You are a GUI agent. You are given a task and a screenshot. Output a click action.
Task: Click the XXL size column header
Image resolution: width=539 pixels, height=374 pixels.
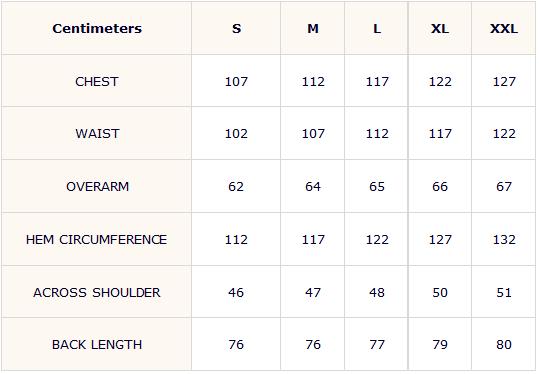click(x=504, y=28)
